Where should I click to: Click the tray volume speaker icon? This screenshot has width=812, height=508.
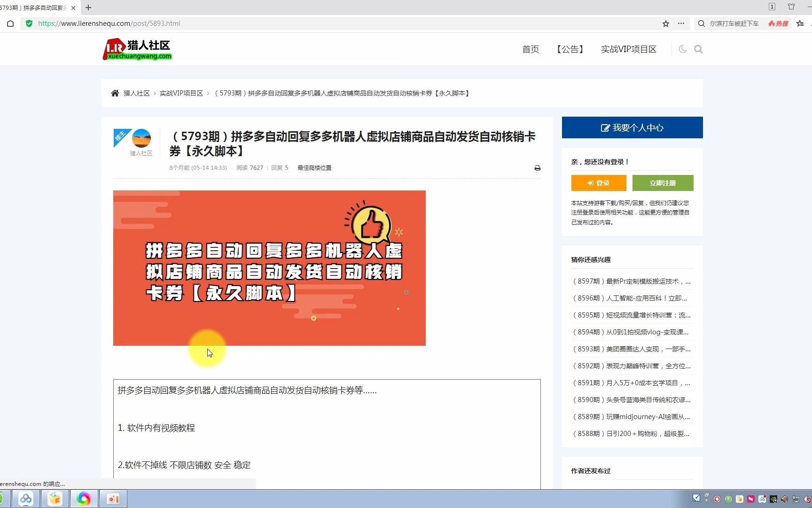click(785, 499)
